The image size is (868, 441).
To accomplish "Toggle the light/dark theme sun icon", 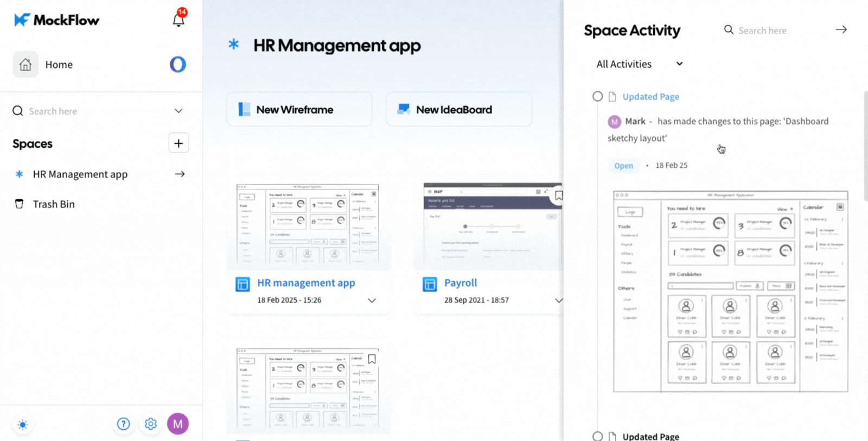I will [22, 424].
